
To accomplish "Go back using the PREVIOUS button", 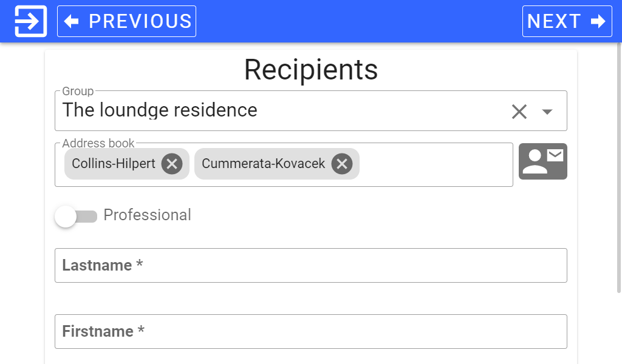I will 126,21.
